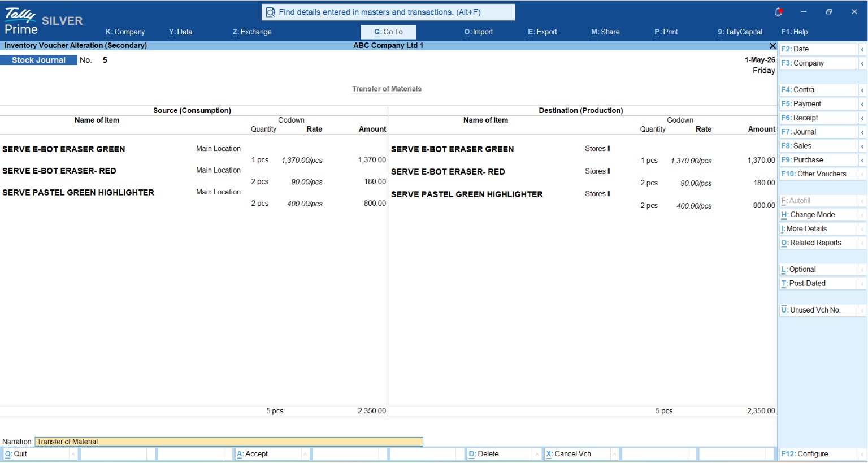
Task: Click the Transfer of Materials heading
Action: point(387,89)
